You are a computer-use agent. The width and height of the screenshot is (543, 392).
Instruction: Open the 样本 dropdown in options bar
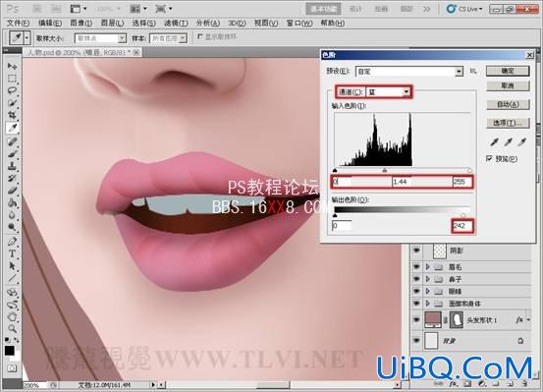(x=168, y=38)
